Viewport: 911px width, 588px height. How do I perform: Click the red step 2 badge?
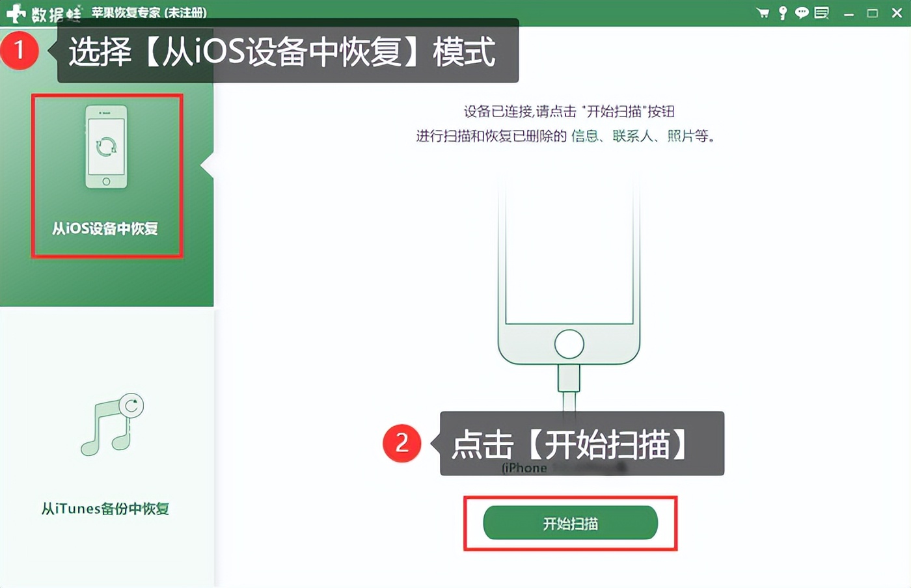point(402,444)
